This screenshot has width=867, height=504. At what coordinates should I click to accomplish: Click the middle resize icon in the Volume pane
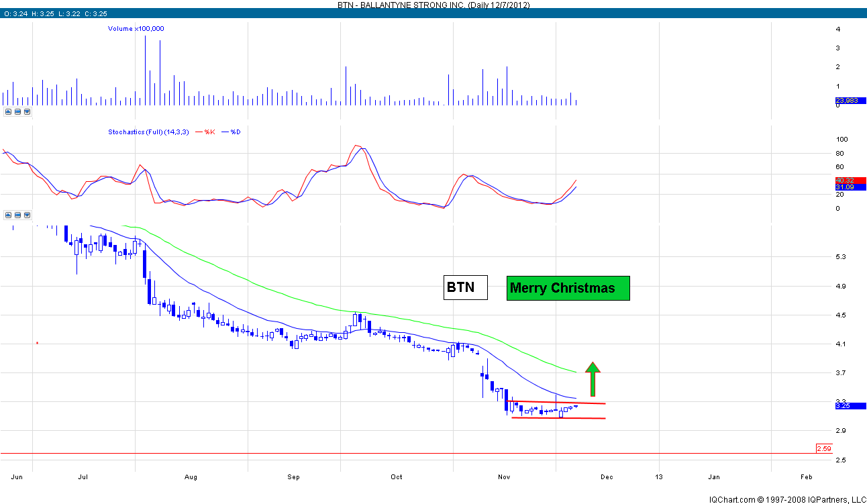pyautogui.click(x=18, y=112)
